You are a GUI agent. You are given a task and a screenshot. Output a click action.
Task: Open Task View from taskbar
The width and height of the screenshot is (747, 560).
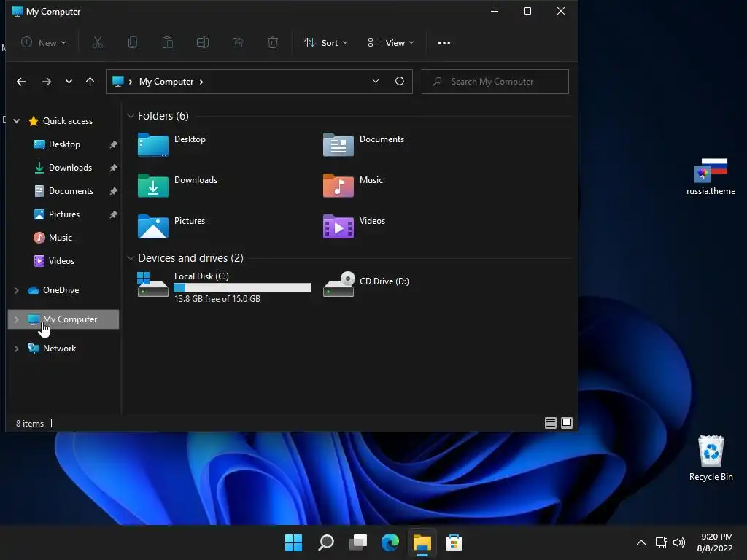[x=357, y=542]
